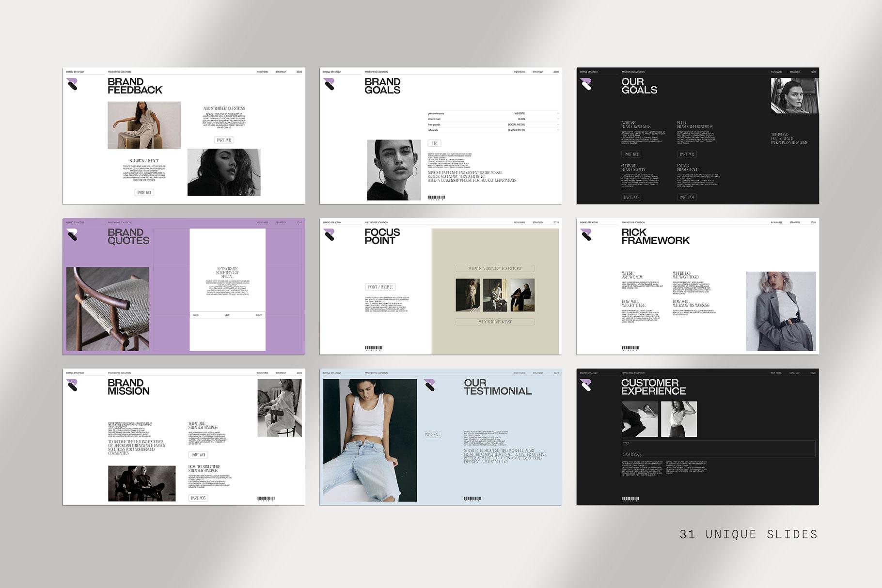The width and height of the screenshot is (882, 588).
Task: Select the R logo on Our Goals slide
Action: click(x=585, y=84)
